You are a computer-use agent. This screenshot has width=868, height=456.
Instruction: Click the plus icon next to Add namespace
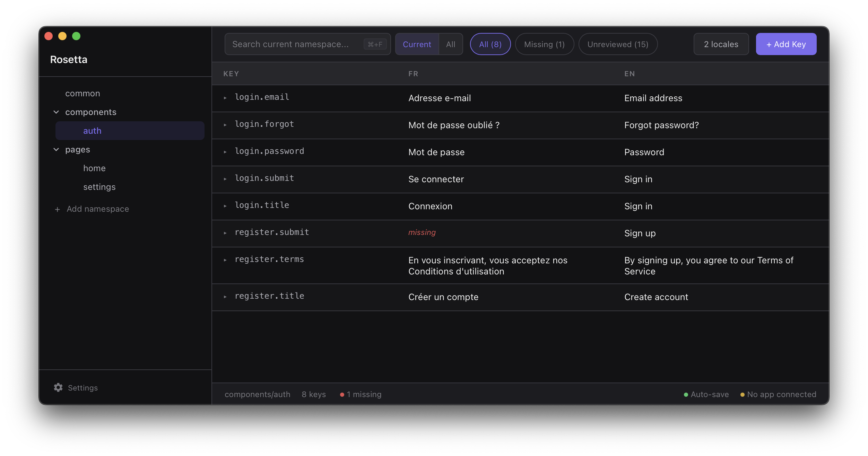tap(58, 209)
